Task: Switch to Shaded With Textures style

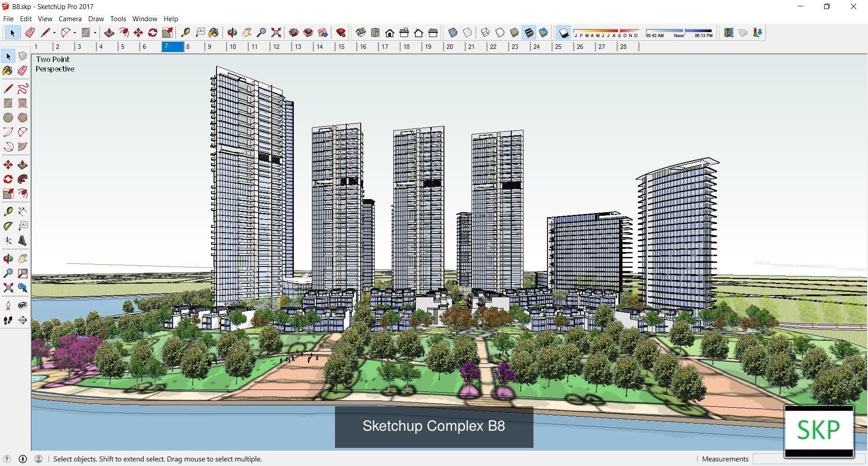Action: point(529,33)
